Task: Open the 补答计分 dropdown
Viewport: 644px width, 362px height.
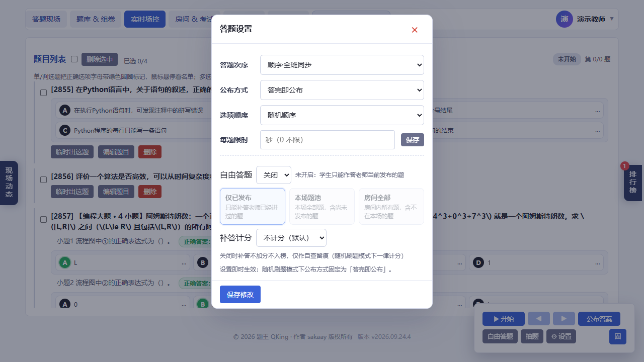Action: pyautogui.click(x=291, y=238)
